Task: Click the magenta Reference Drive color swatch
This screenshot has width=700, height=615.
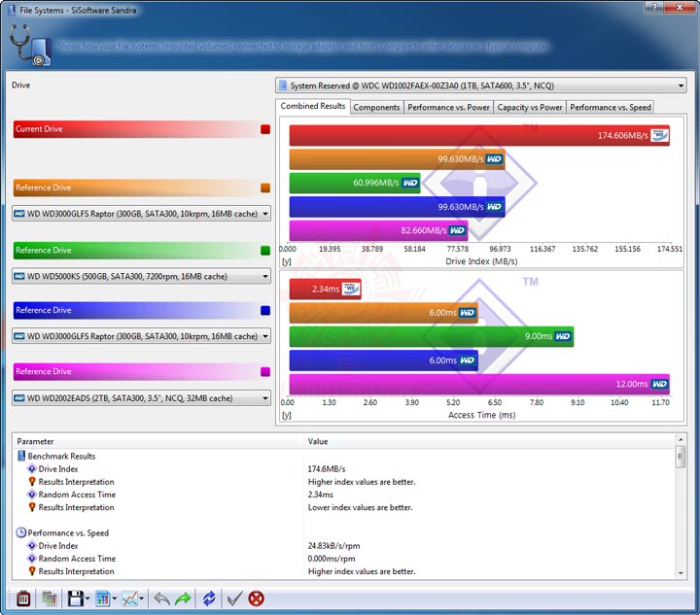Action: (x=265, y=372)
